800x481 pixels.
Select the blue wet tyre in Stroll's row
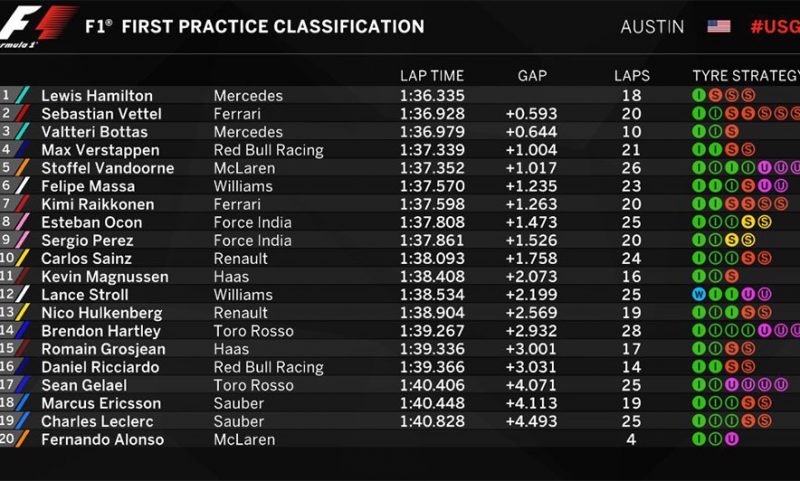coord(699,295)
